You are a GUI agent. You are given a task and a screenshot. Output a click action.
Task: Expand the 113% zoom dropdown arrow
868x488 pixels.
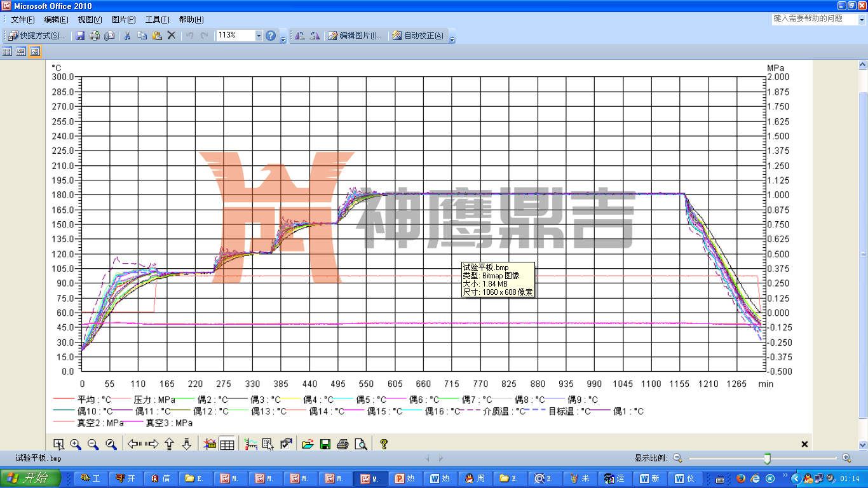tap(259, 36)
